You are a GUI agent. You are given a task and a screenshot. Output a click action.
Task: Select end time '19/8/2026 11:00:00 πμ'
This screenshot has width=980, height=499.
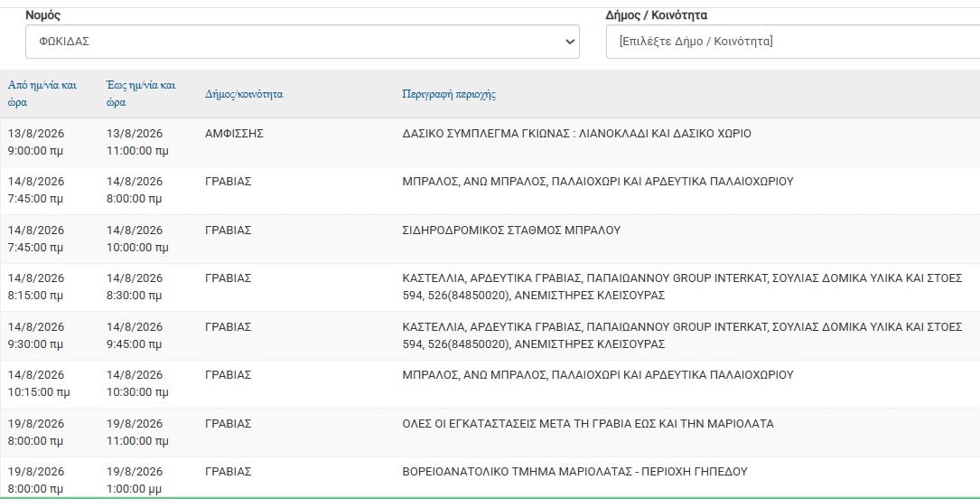[137, 432]
